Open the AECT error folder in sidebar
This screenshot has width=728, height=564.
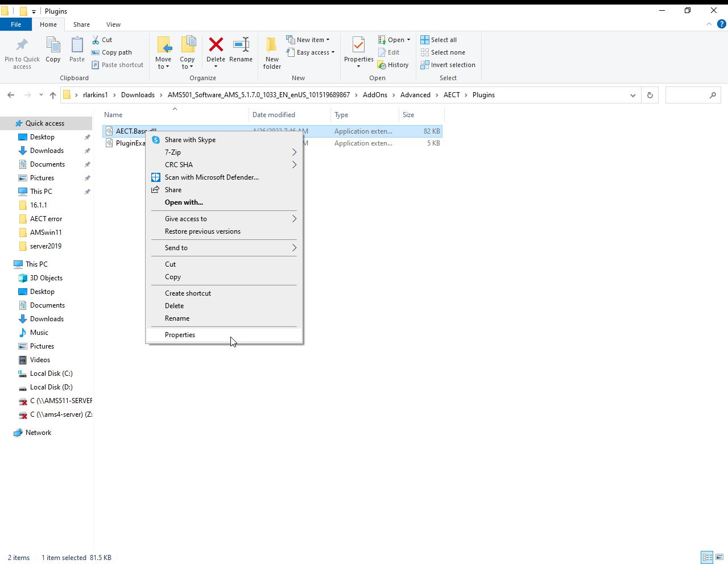click(x=46, y=219)
